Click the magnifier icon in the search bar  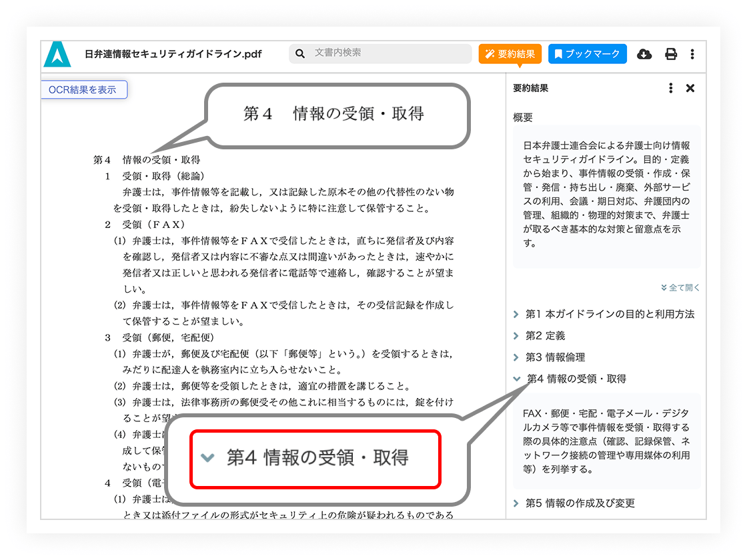pyautogui.click(x=300, y=53)
